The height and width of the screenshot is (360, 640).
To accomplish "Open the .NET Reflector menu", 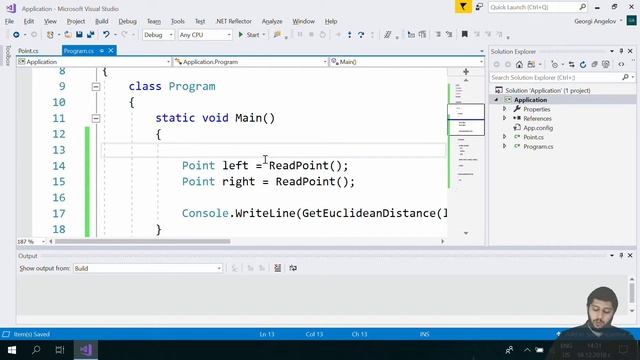I will (x=234, y=21).
